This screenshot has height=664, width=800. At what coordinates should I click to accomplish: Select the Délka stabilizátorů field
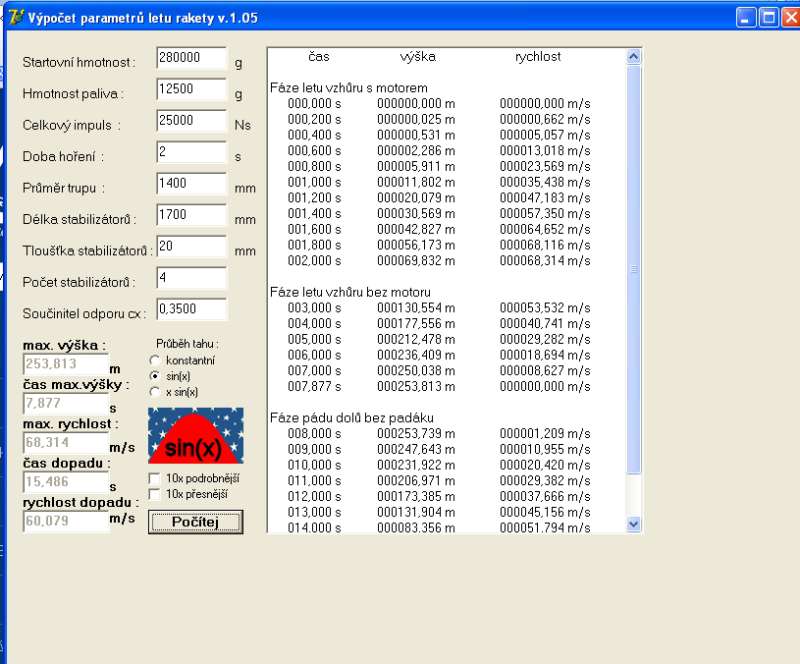[x=191, y=215]
